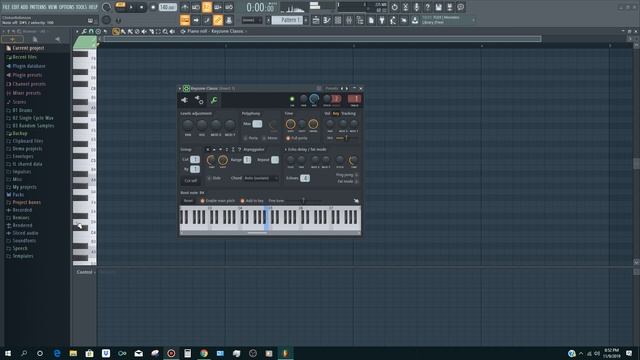Click the Cut self button

191,180
